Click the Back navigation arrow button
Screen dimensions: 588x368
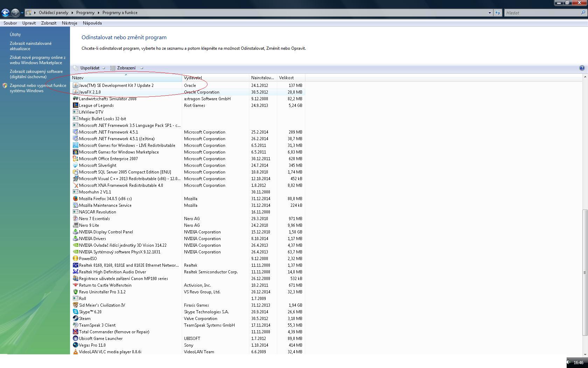pyautogui.click(x=6, y=13)
